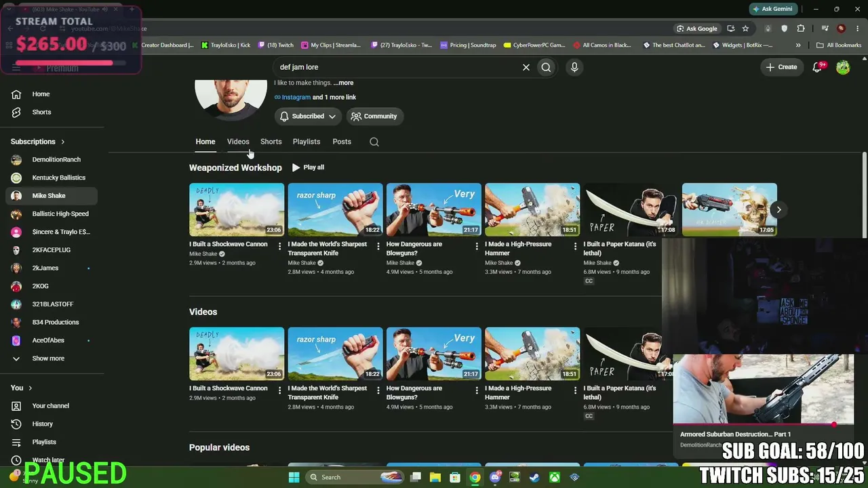This screenshot has height=488, width=868.
Task: Open the Chrome media controls icon
Action: pyautogui.click(x=825, y=28)
